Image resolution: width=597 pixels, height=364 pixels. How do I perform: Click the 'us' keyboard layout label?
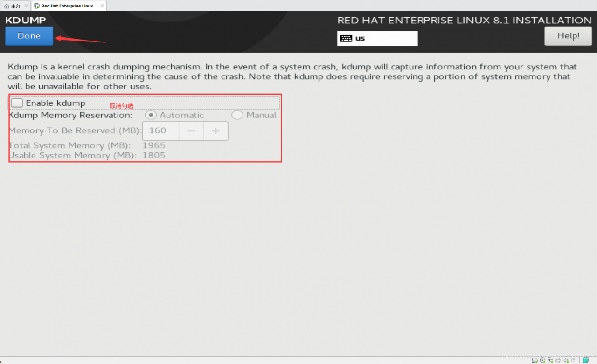tap(360, 38)
